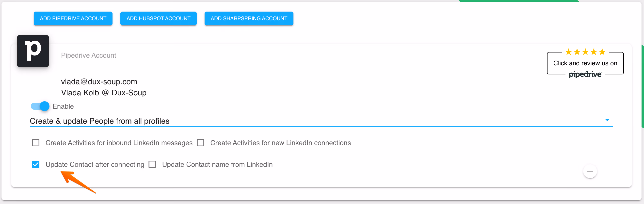Click the round minus remove button

[590, 171]
